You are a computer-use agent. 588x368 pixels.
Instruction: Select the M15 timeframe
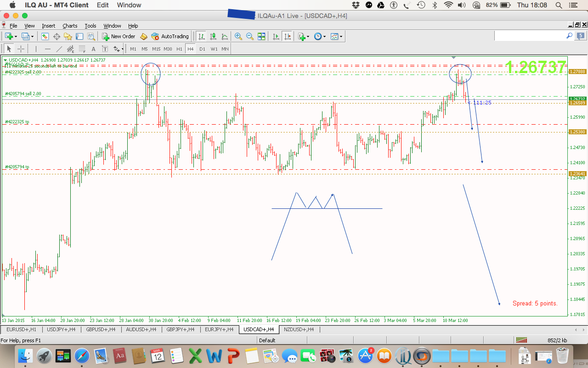tap(156, 49)
